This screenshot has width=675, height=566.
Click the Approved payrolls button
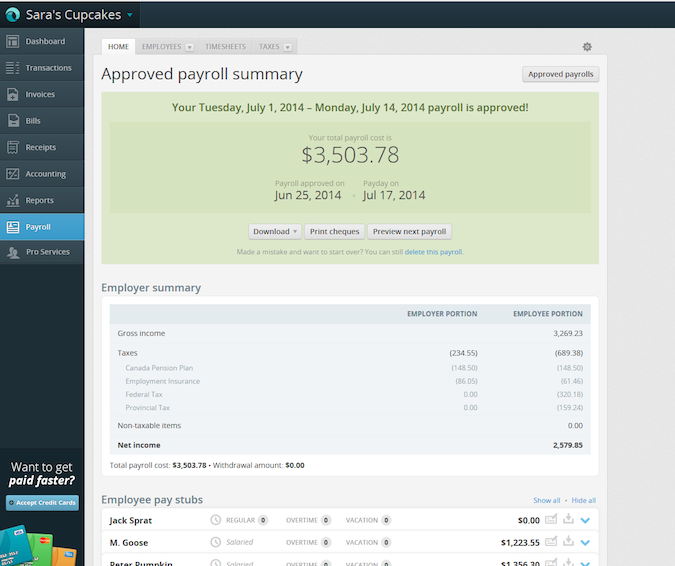click(x=561, y=74)
